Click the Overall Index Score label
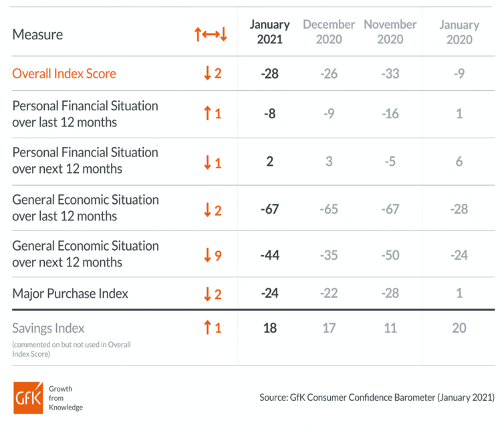 point(64,73)
